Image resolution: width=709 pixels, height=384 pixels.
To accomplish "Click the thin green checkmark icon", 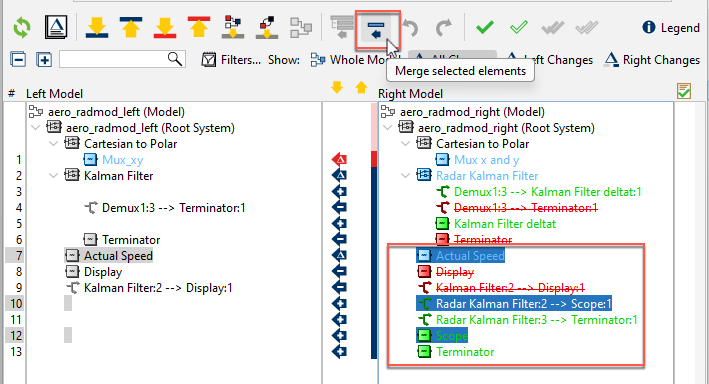I will pyautogui.click(x=519, y=28).
